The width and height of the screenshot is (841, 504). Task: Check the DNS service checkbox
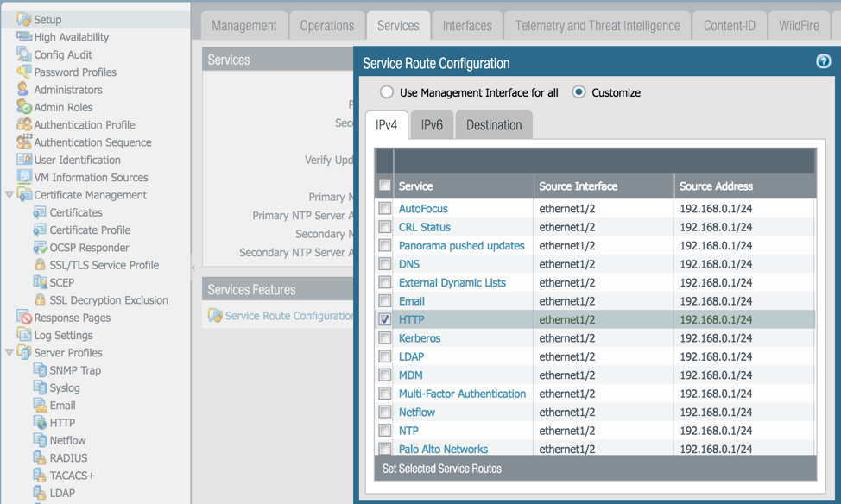[384, 265]
